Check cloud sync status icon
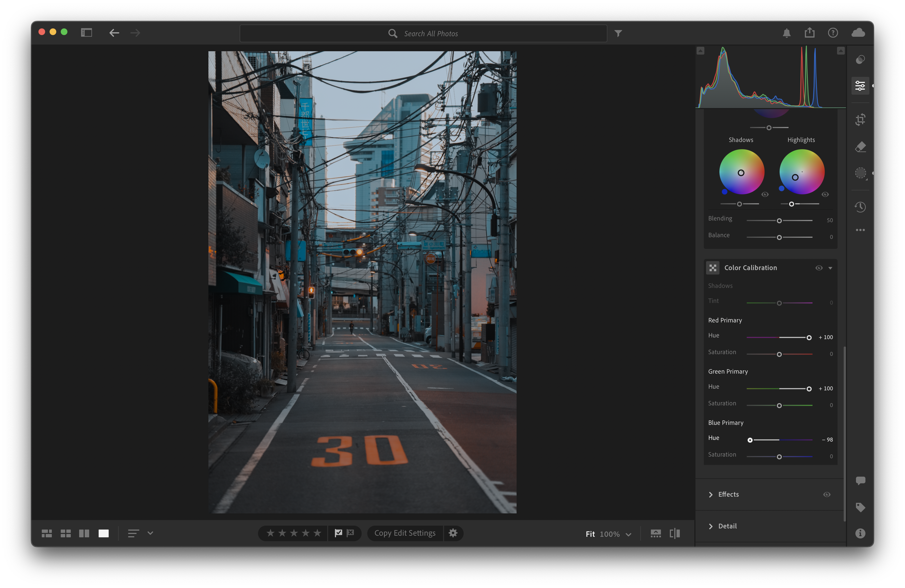 pos(858,33)
